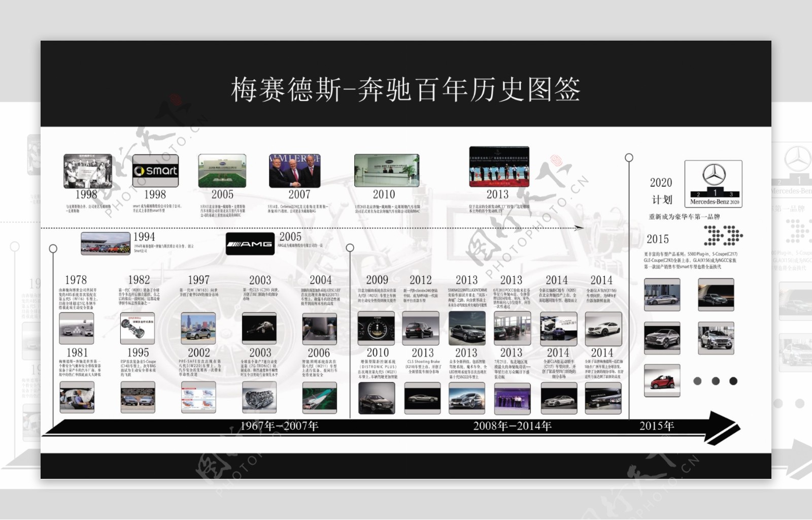Open the PRE-SAFE diagram under 2002

[198, 397]
